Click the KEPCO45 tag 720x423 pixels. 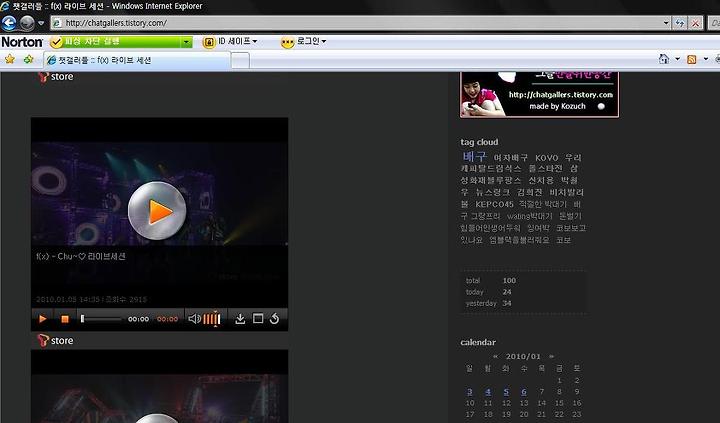coord(494,204)
